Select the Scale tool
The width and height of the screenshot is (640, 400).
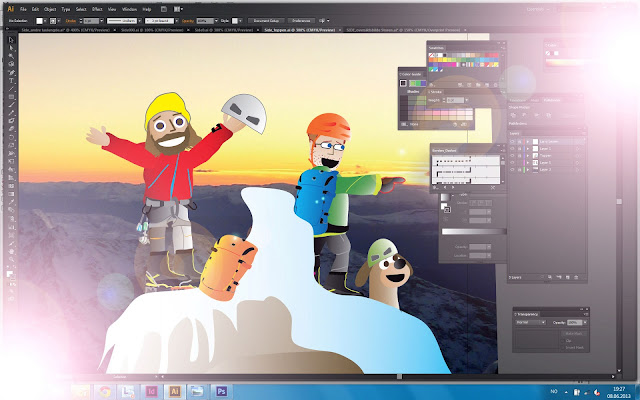point(11,145)
